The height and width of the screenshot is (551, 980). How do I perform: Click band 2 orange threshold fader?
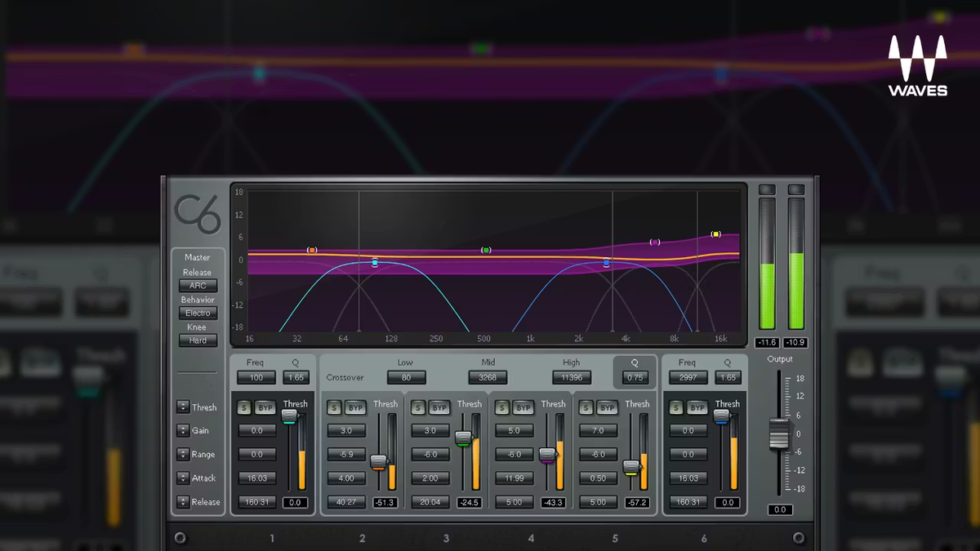378,462
